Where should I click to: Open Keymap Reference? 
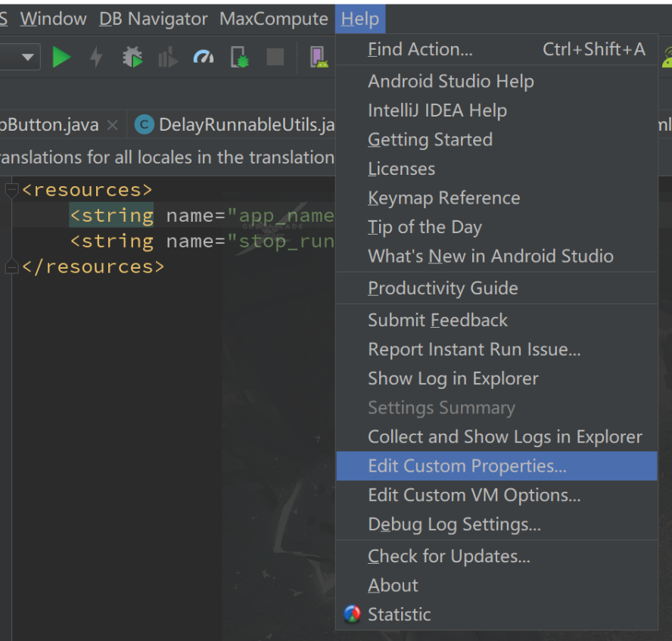pos(497,198)
